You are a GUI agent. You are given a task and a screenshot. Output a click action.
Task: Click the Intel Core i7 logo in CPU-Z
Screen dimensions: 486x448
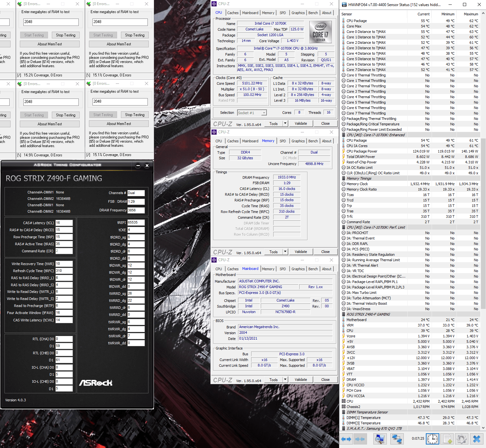[x=321, y=32]
